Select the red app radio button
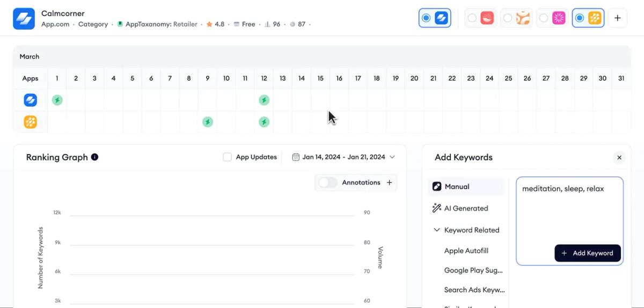The width and height of the screenshot is (644, 308). coord(472,18)
